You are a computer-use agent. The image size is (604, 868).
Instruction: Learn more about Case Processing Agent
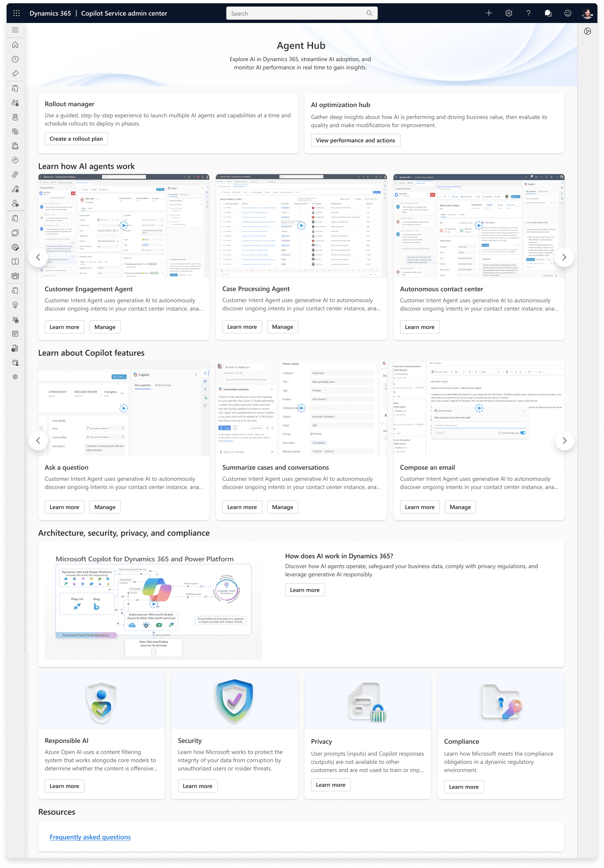click(242, 327)
